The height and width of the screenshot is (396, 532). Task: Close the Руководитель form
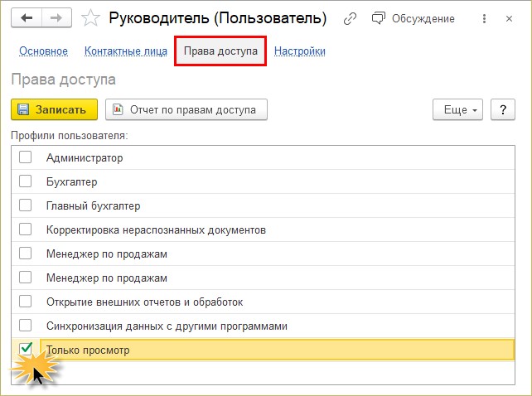[x=509, y=19]
